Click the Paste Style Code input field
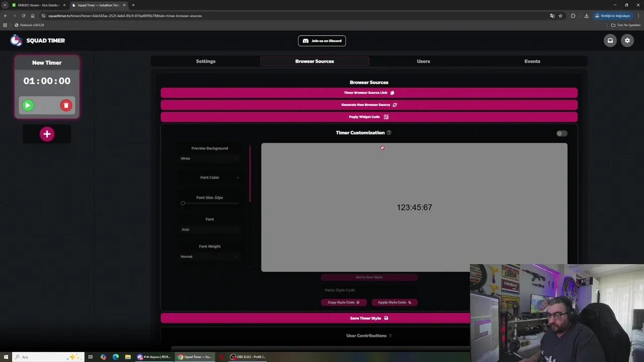Viewport: 644px width, 362px height. [369, 290]
